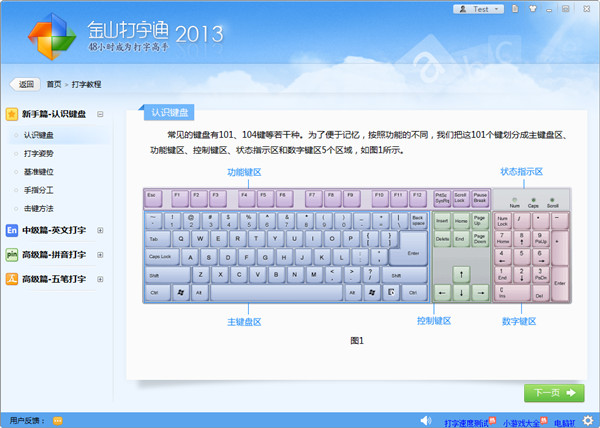Viewport: 600px width, 428px height.
Task: Expand the 高级篇-五笔打字 section
Action: coord(101,279)
